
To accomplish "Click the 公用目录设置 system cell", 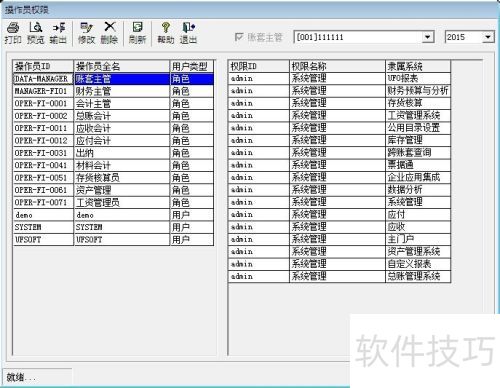I will point(418,128).
